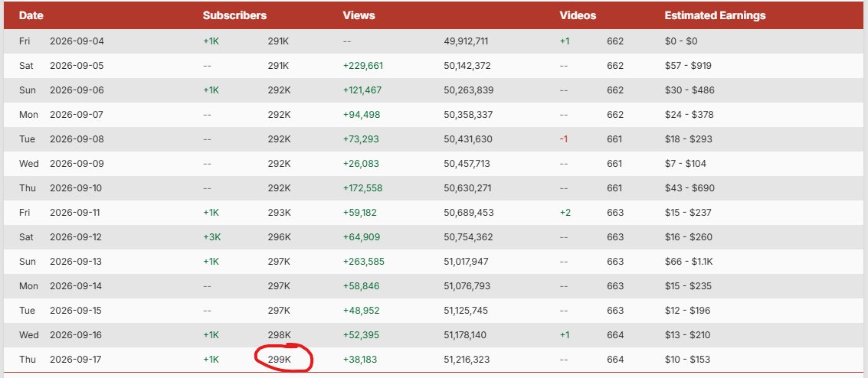Click total views 50,358,337
Screen dimensions: 868x378
(x=468, y=115)
